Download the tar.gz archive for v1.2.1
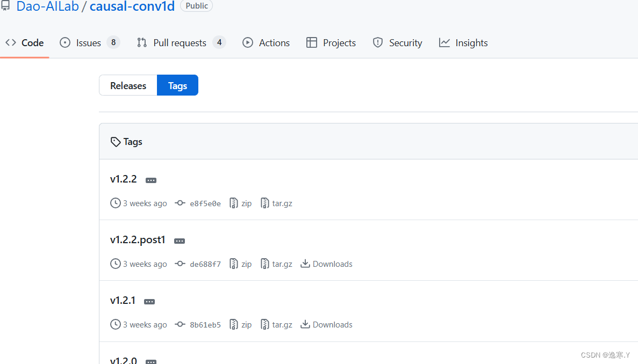638x364 pixels. 283,324
